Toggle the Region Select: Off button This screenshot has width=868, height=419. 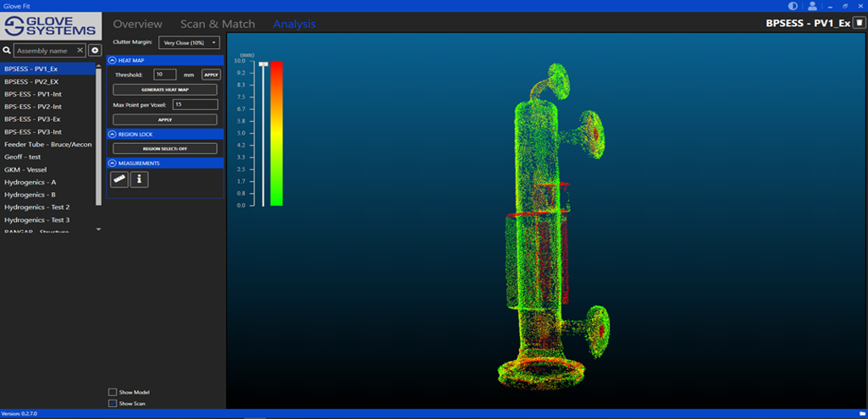tap(165, 148)
